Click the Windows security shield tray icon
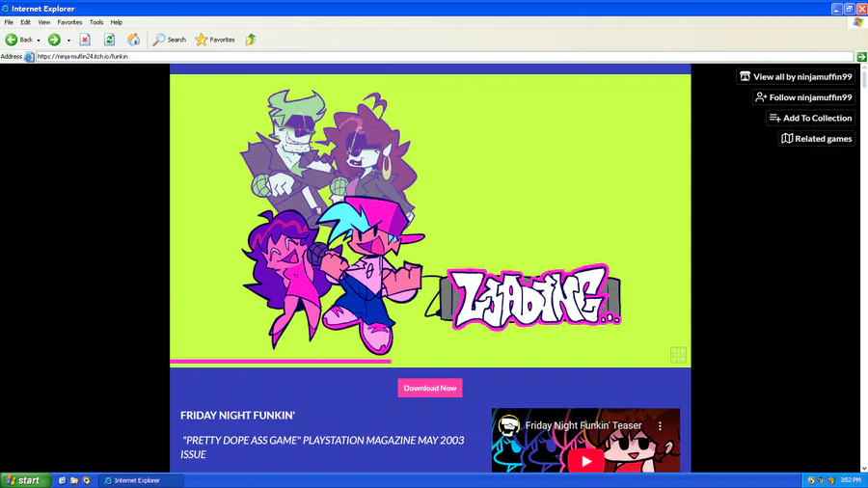The width and height of the screenshot is (868, 488). click(831, 480)
